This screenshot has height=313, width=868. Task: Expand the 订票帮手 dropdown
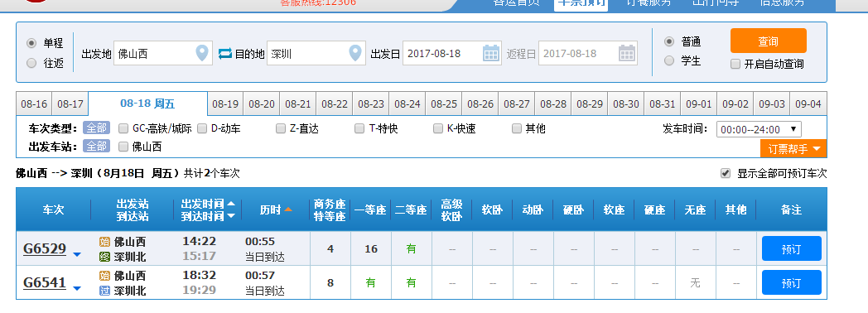point(793,148)
